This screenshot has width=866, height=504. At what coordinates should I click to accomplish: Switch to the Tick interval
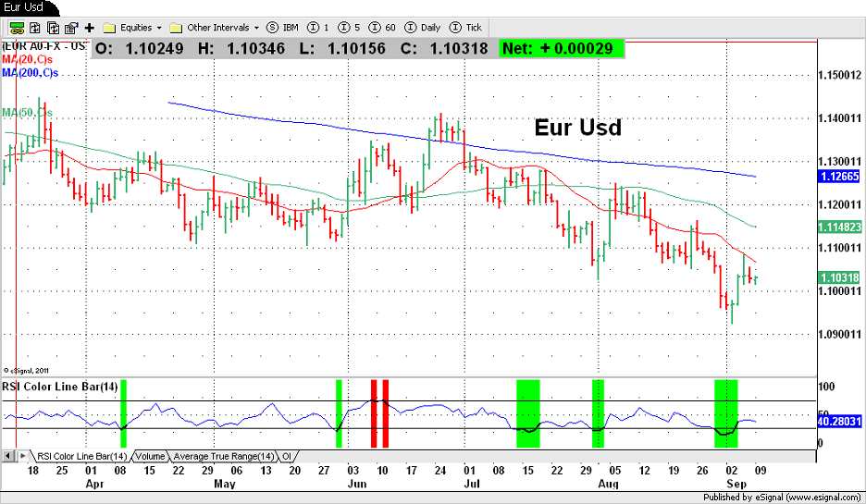click(x=465, y=28)
